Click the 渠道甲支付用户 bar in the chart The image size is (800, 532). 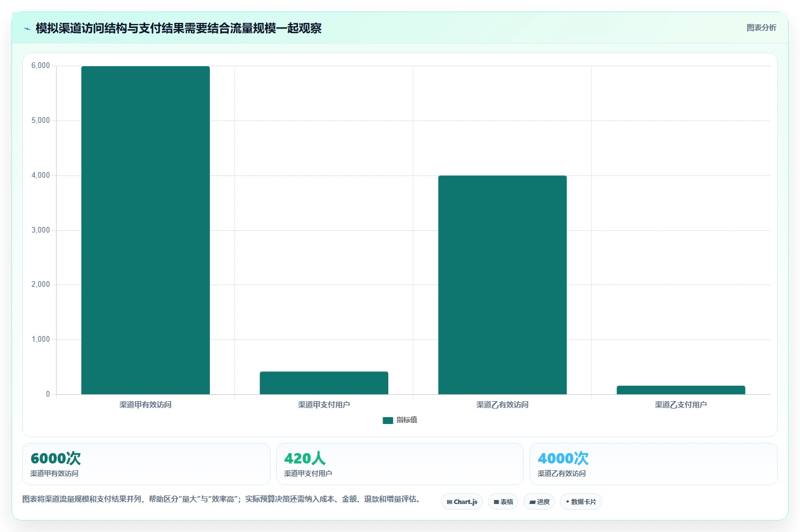[x=324, y=383]
